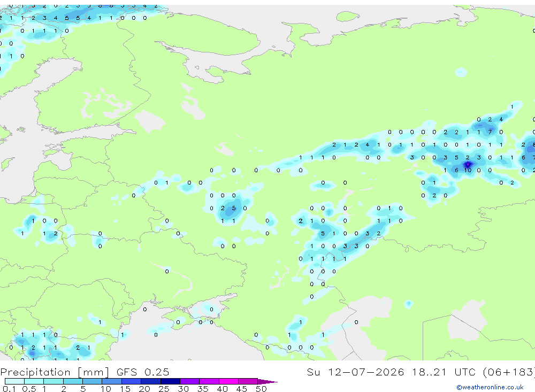Click the 30–35 mm violet legend swatch
Screen dimensions: 535x392
pos(190,381)
